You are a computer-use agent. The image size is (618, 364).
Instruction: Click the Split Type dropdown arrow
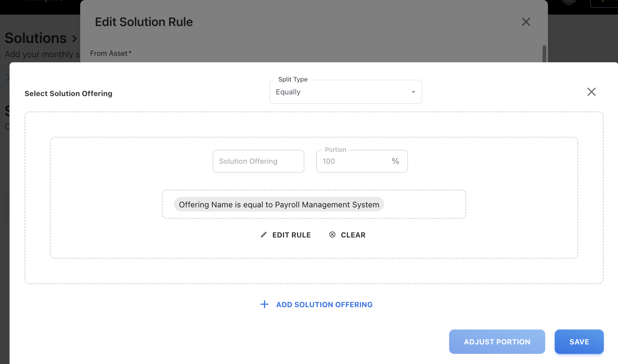pyautogui.click(x=413, y=92)
